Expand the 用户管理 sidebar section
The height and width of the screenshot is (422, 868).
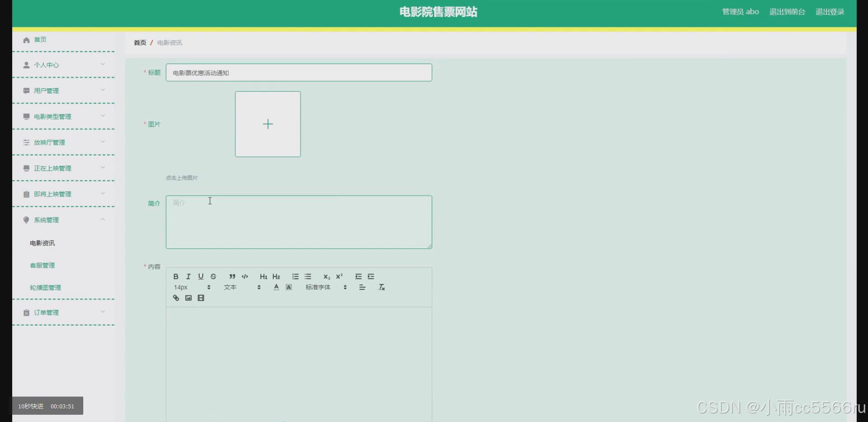click(x=46, y=91)
